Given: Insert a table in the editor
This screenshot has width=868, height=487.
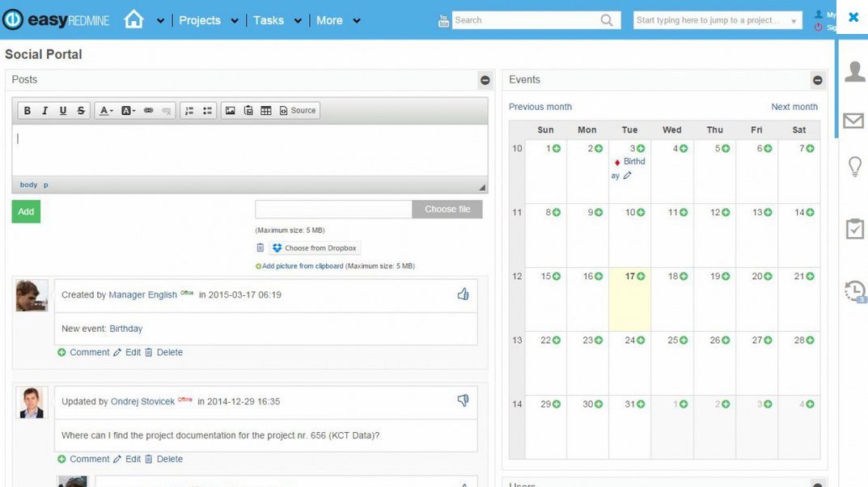Looking at the screenshot, I should pos(266,111).
